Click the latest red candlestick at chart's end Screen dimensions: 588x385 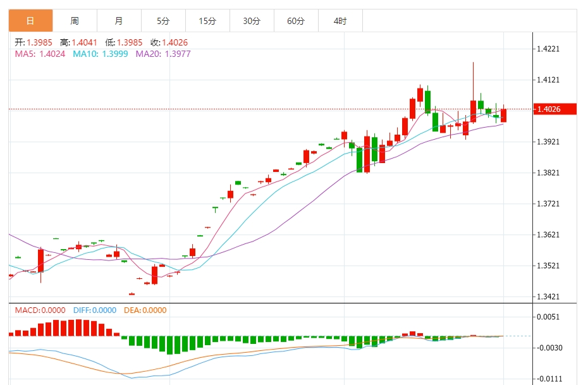point(504,115)
